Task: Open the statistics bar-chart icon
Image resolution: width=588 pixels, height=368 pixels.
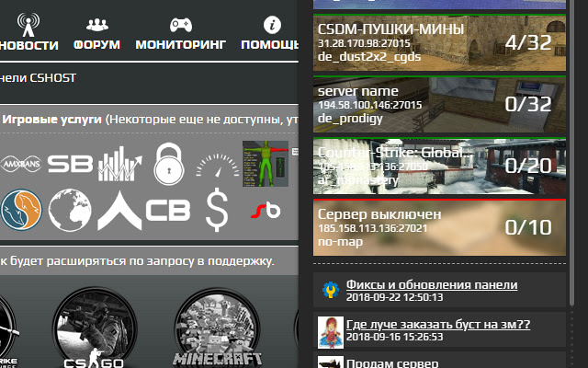Action: coord(120,164)
